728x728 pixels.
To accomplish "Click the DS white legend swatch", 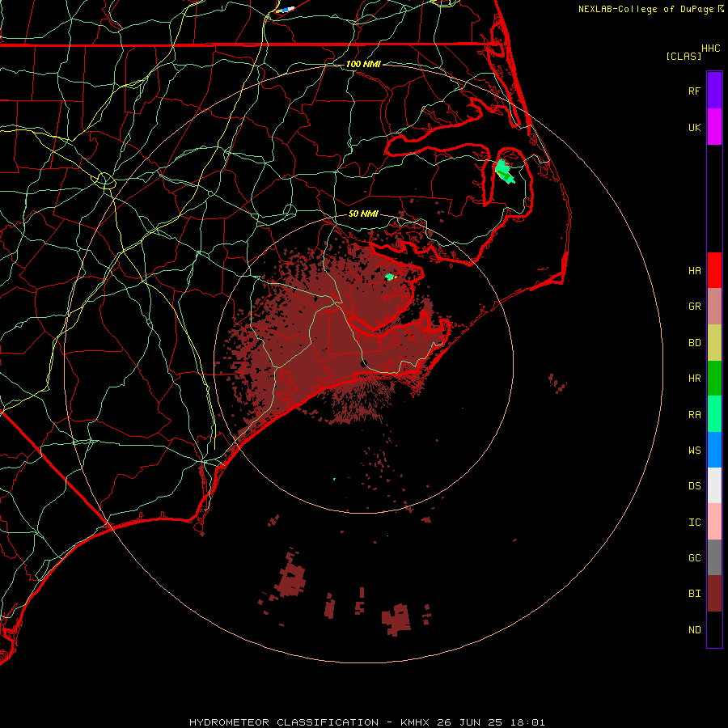I will click(x=714, y=485).
